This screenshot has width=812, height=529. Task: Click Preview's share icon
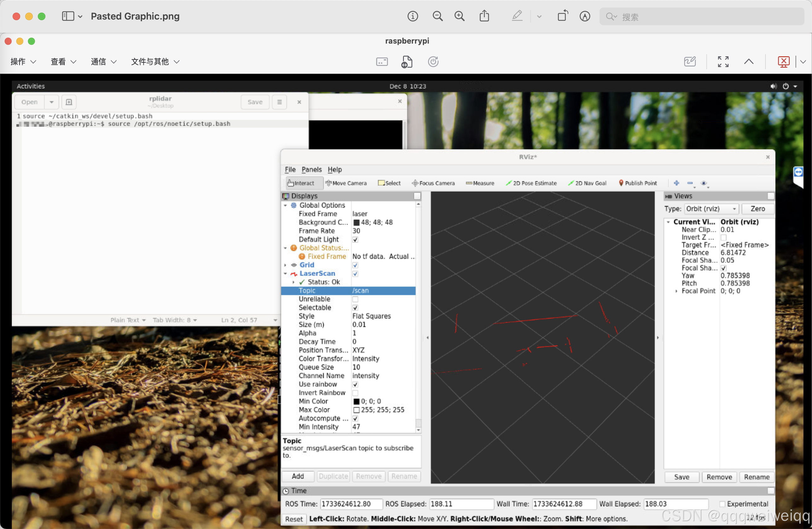click(484, 16)
